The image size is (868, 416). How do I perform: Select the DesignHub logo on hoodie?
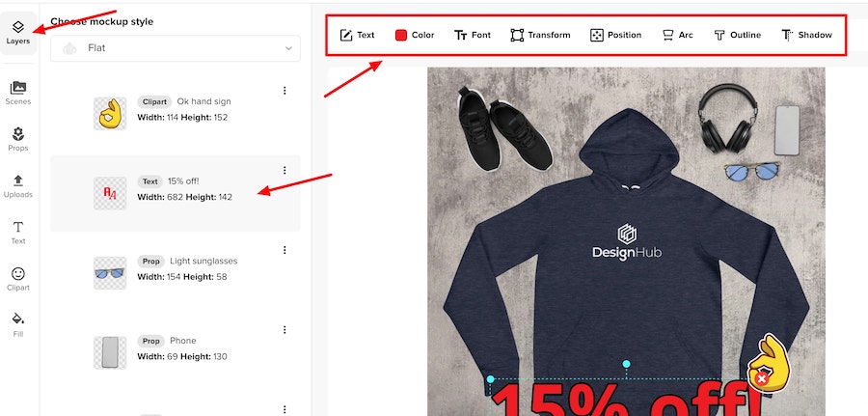627,241
